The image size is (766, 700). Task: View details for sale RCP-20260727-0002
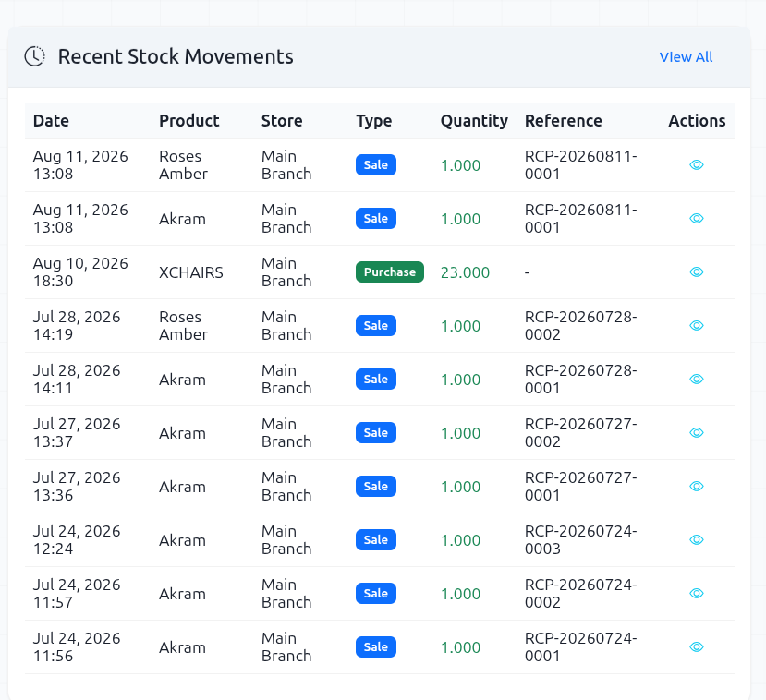coord(696,433)
